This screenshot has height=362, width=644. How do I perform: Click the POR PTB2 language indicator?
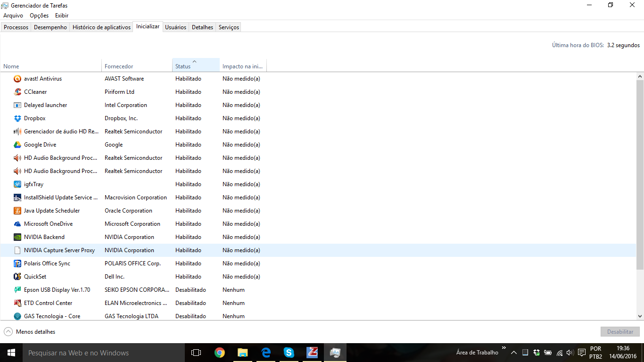[x=595, y=353]
